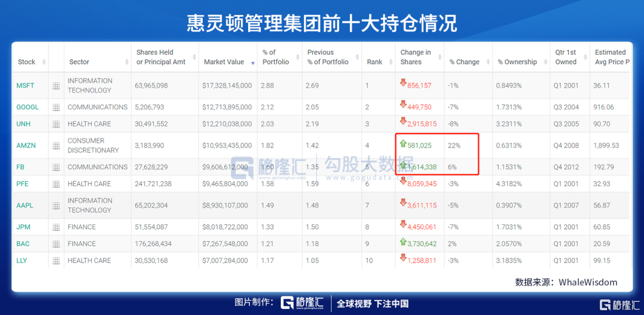This screenshot has width=644, height=315.
Task: Select MSFT market value $17,328,145,000
Action: [x=227, y=86]
